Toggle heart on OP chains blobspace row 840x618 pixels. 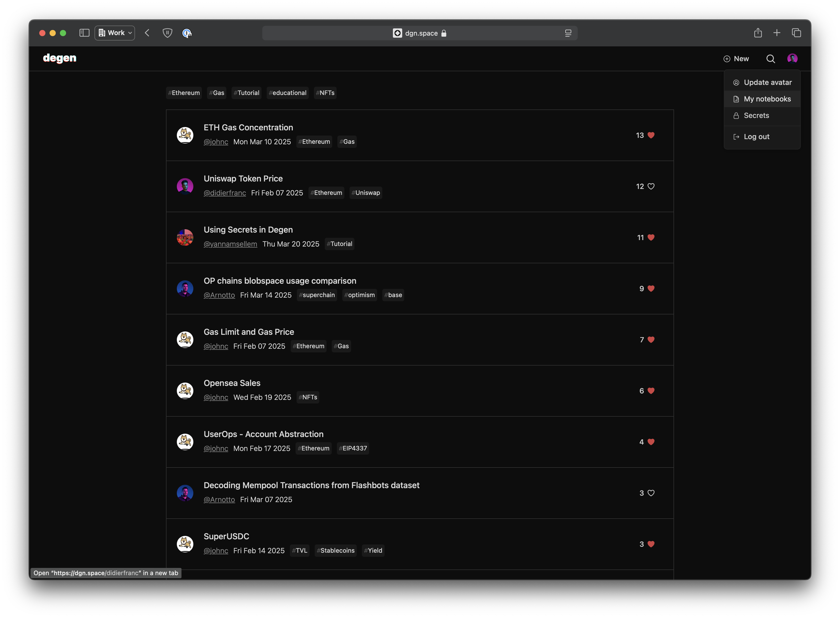pyautogui.click(x=651, y=288)
